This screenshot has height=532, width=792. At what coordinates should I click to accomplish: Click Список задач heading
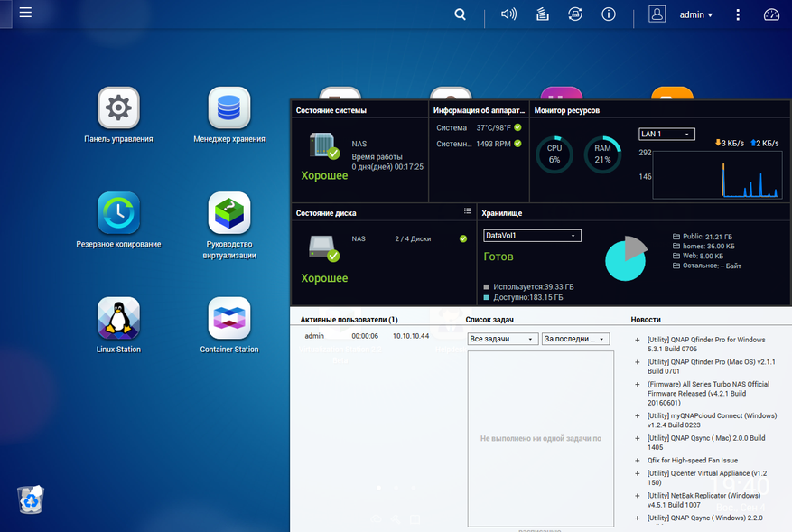[489, 320]
